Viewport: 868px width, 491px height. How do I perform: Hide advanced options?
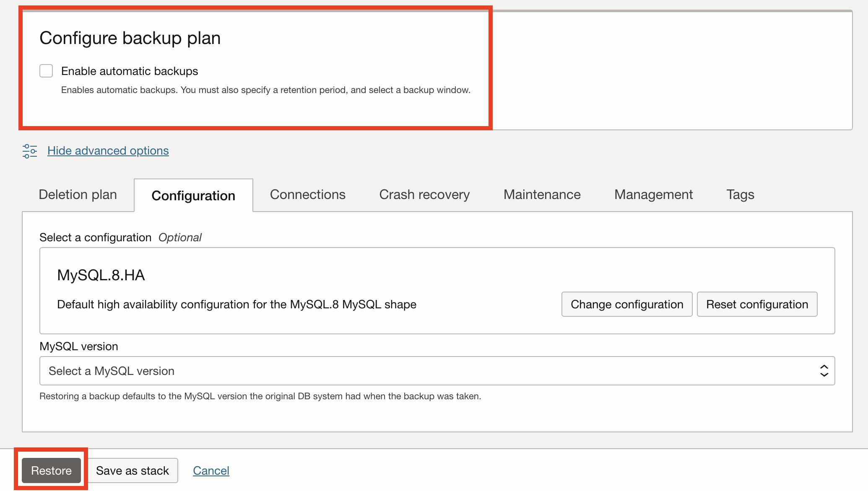[x=108, y=150]
